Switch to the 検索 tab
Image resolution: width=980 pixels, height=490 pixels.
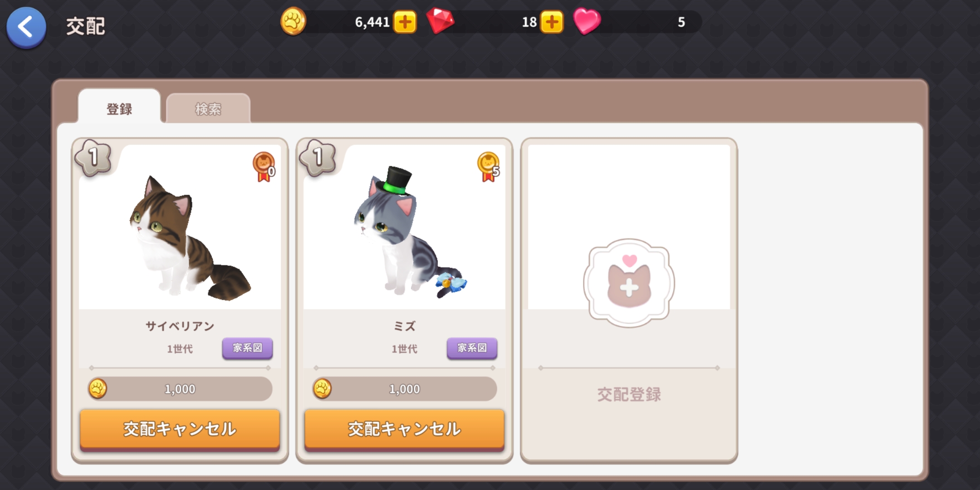point(208,108)
